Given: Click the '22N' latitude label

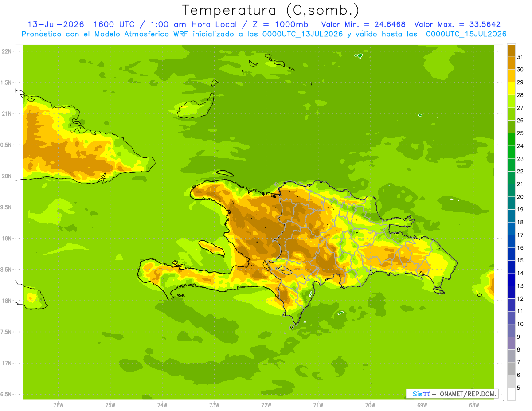Looking at the screenshot, I should (x=7, y=51).
